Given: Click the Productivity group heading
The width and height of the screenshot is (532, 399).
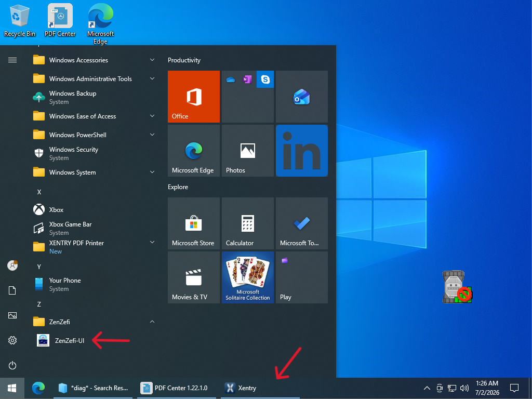Looking at the screenshot, I should click(184, 60).
